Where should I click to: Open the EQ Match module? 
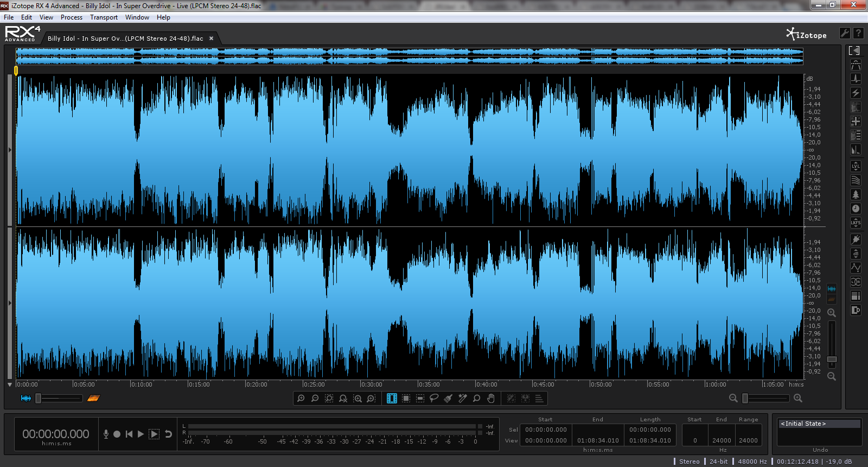pyautogui.click(x=856, y=180)
